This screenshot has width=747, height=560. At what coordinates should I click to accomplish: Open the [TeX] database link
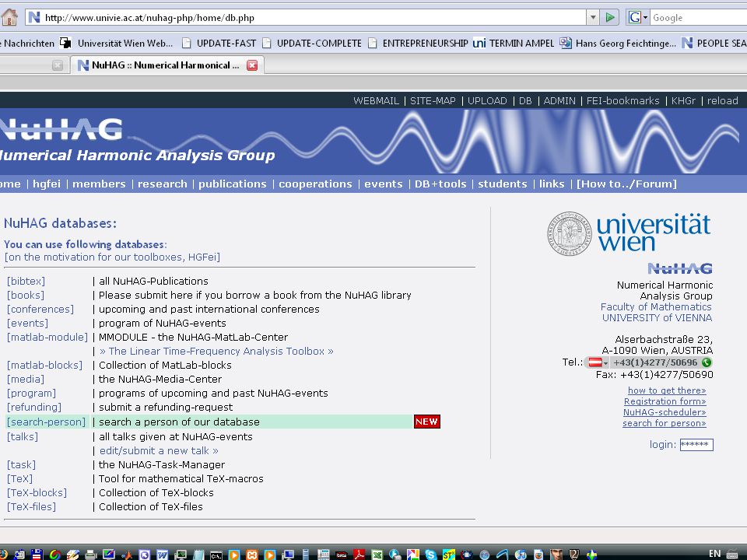pyautogui.click(x=19, y=478)
